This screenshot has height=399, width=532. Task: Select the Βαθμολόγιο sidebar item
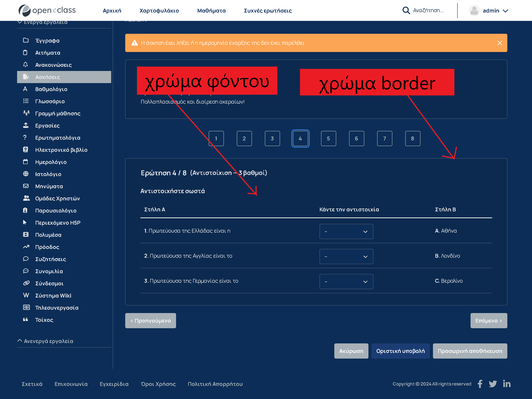64,89
